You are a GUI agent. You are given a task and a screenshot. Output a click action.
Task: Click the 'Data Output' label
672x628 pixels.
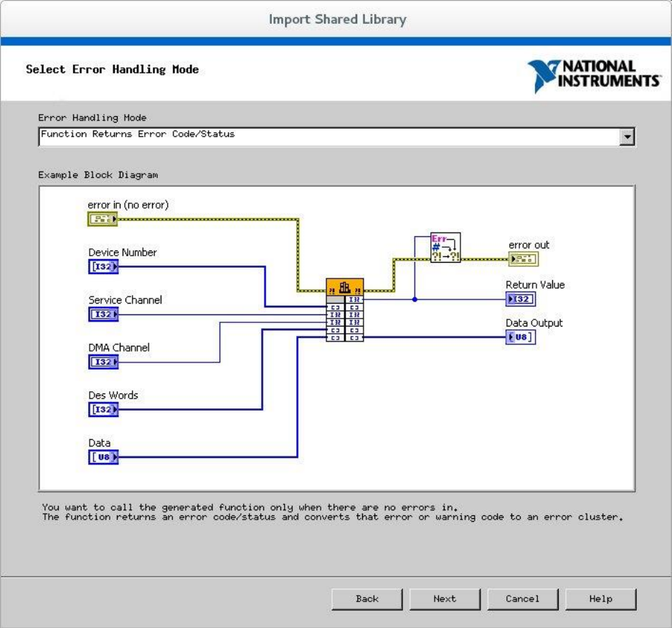(x=534, y=323)
